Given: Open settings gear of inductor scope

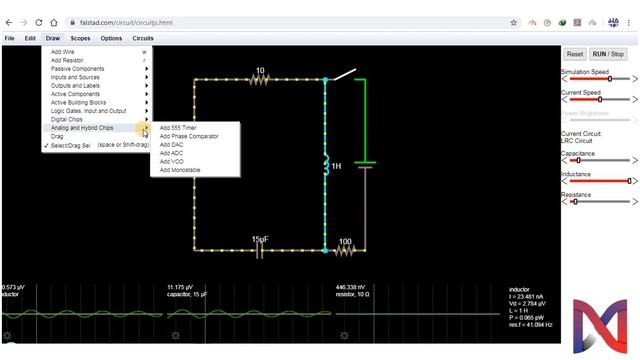Looking at the screenshot, I should click(x=7, y=336).
